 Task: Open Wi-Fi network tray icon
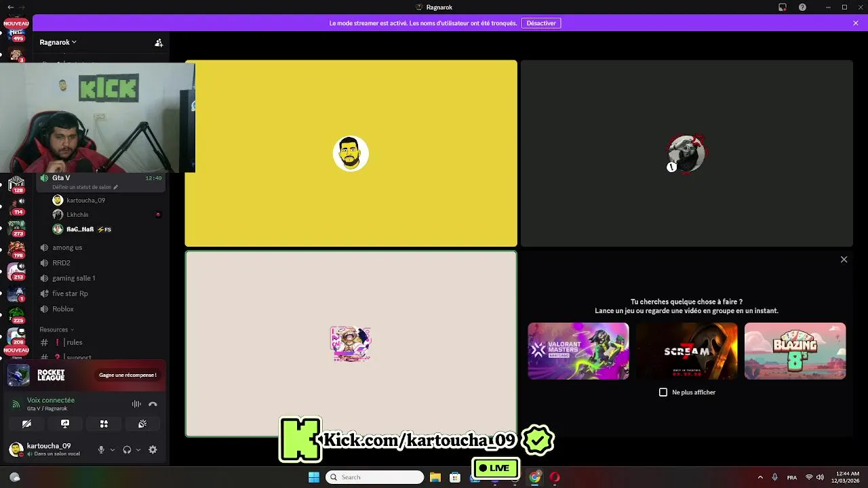tap(809, 477)
